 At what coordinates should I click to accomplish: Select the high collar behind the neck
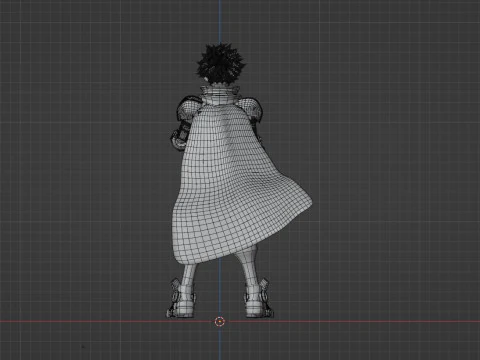pos(220,95)
